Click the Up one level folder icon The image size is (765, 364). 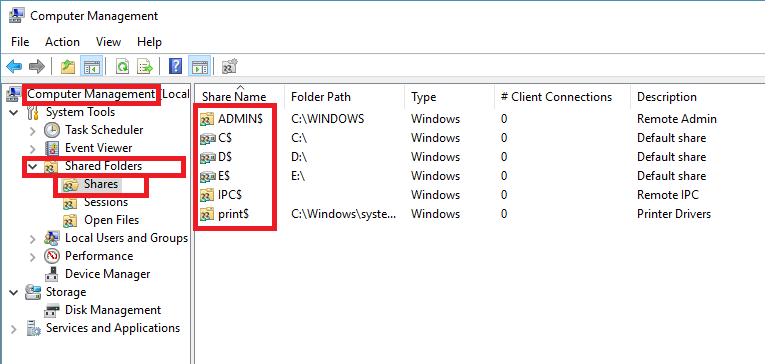click(x=68, y=66)
